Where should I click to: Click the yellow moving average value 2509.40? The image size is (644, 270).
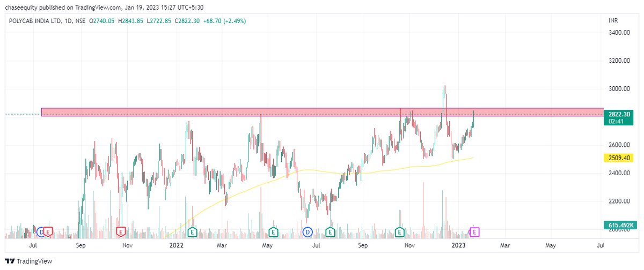(618, 157)
